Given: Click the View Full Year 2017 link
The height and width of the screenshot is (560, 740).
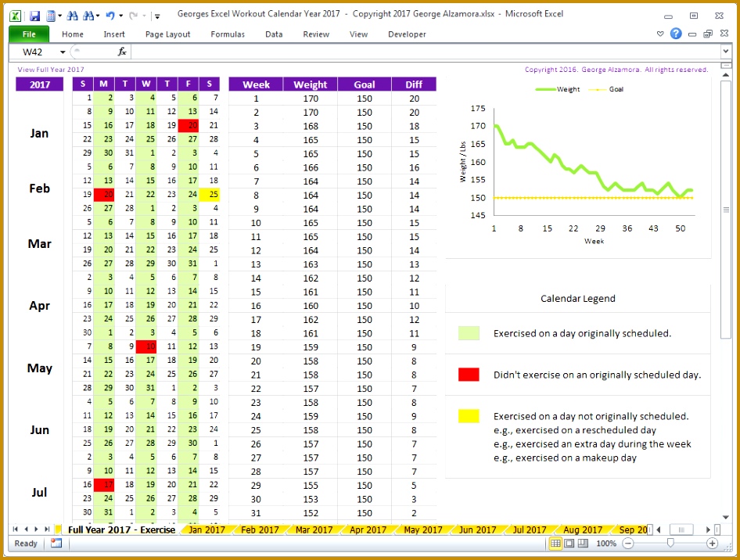Looking at the screenshot, I should 51,70.
